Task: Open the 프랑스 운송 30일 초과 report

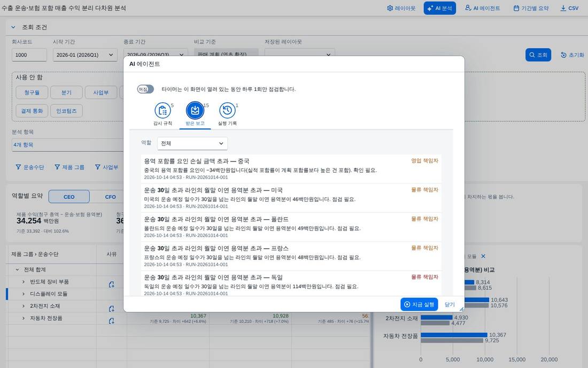Action: click(x=291, y=256)
